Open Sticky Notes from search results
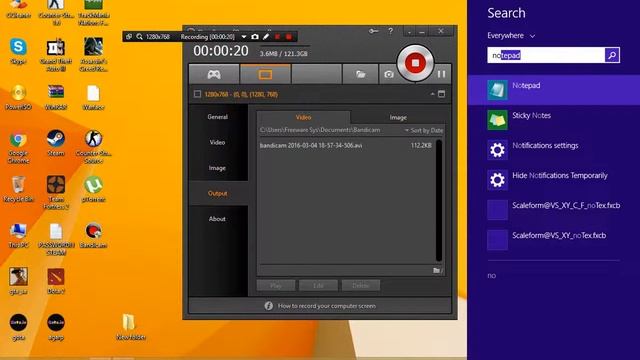Screen dimensions: 640x360 tap(554, 120)
